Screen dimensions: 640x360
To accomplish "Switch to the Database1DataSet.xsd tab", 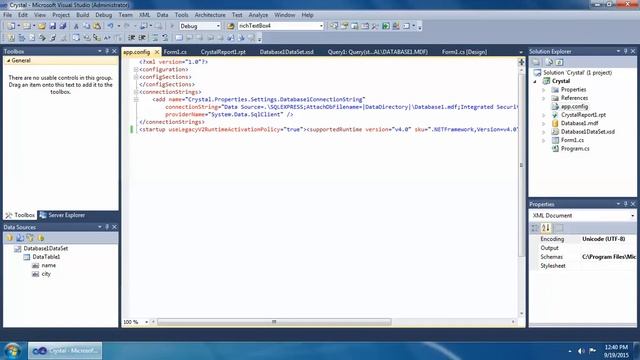I will pos(287,52).
